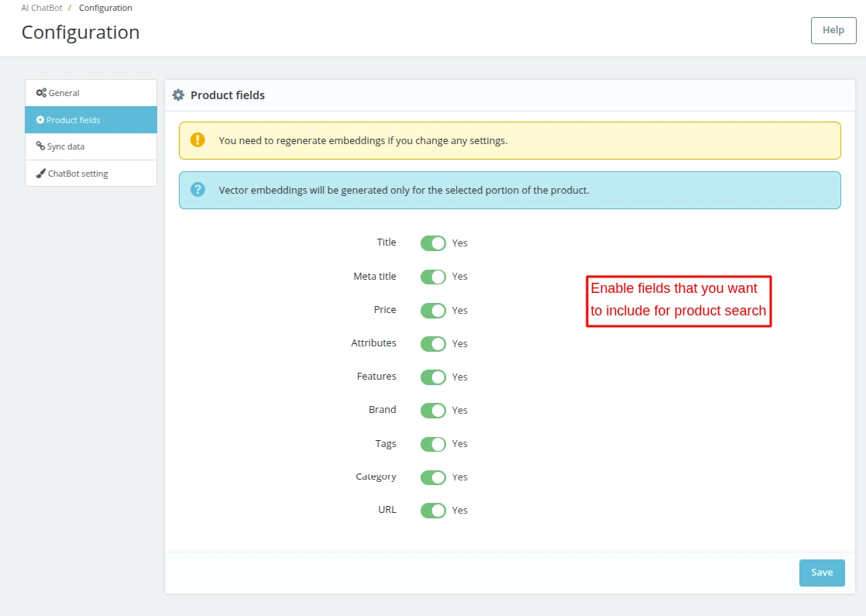Disable the Price field switch
866x616 pixels.
pyautogui.click(x=434, y=310)
